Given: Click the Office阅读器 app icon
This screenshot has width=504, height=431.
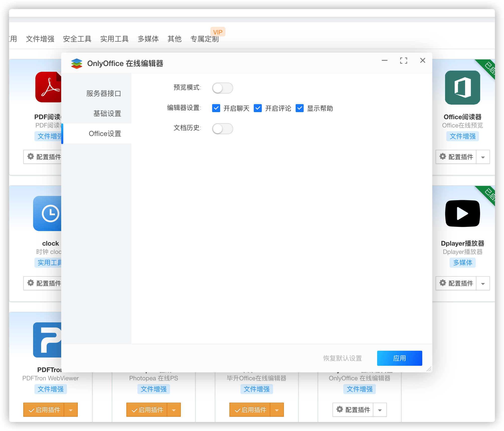Looking at the screenshot, I should pyautogui.click(x=462, y=88).
